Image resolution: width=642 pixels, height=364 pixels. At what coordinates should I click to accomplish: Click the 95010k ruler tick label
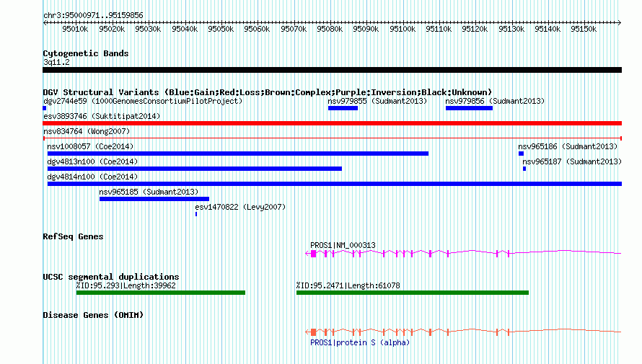pos(75,29)
